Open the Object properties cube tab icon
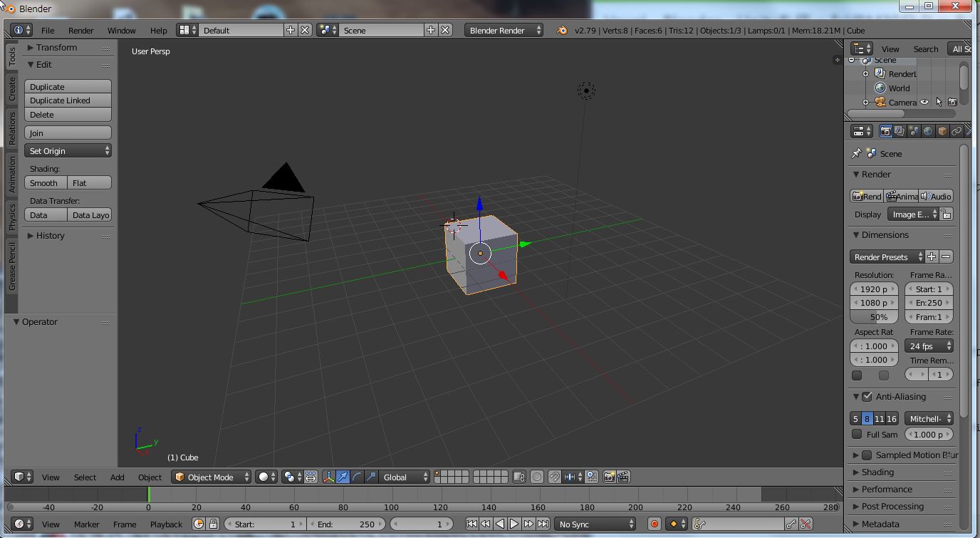This screenshot has height=538, width=980. click(x=942, y=131)
